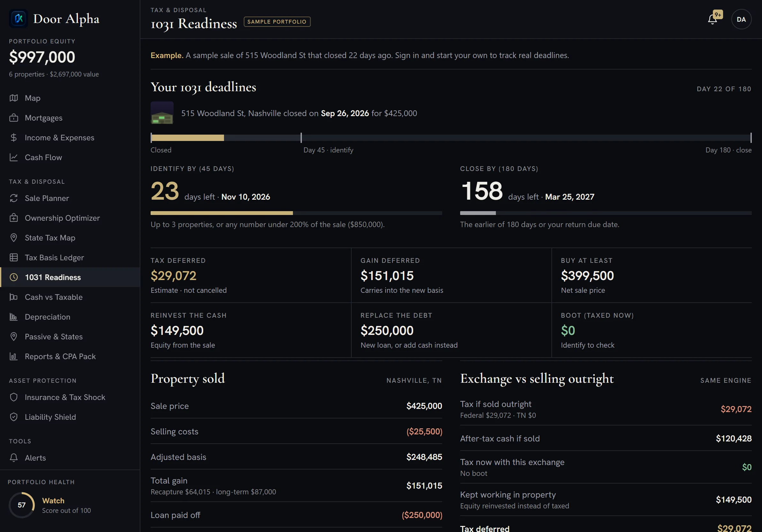Click the Sample Portfolio badge
Image resolution: width=762 pixels, height=532 pixels.
(x=277, y=22)
